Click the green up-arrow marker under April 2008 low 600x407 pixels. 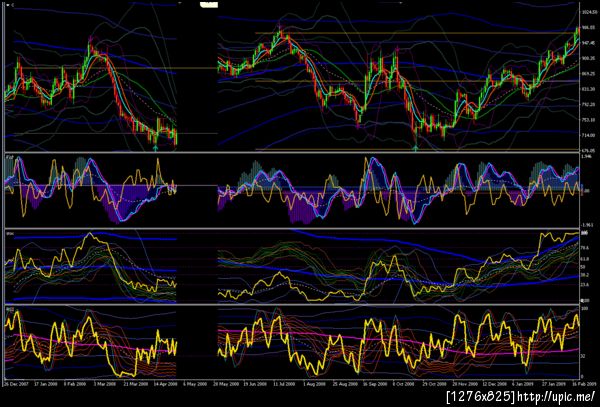(x=155, y=147)
